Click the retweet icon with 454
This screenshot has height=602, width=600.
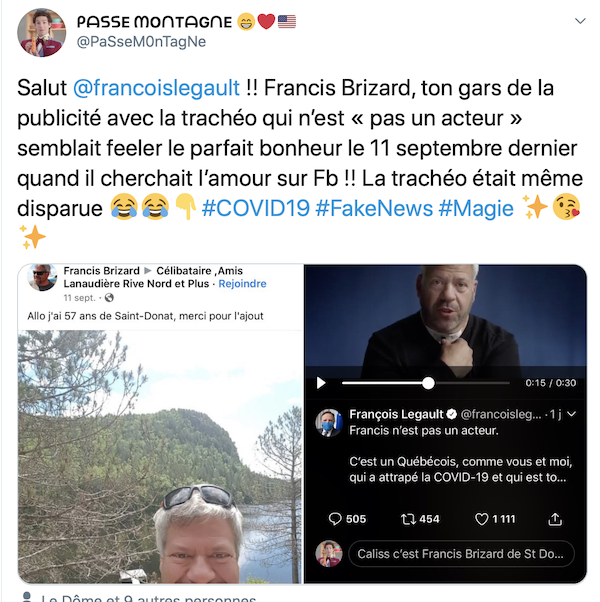click(408, 519)
